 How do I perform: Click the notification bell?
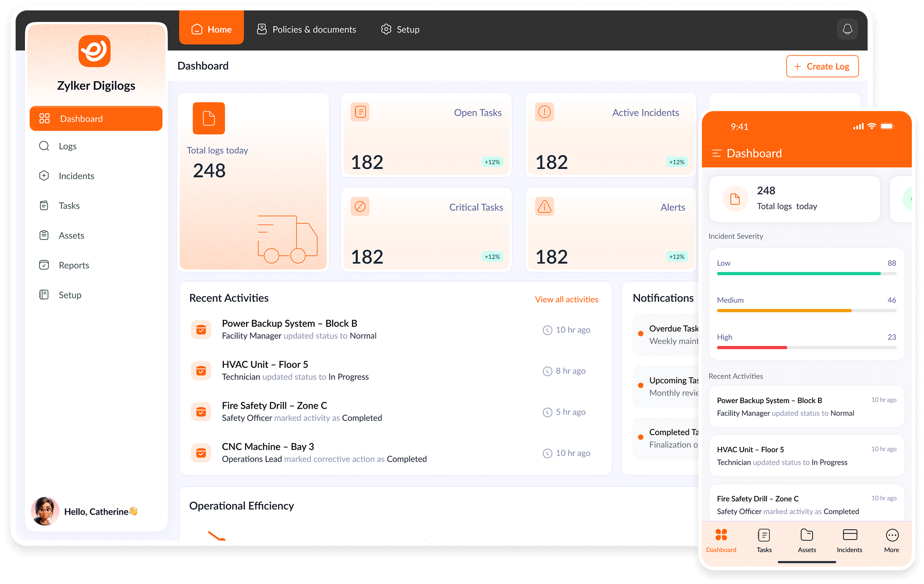(847, 29)
